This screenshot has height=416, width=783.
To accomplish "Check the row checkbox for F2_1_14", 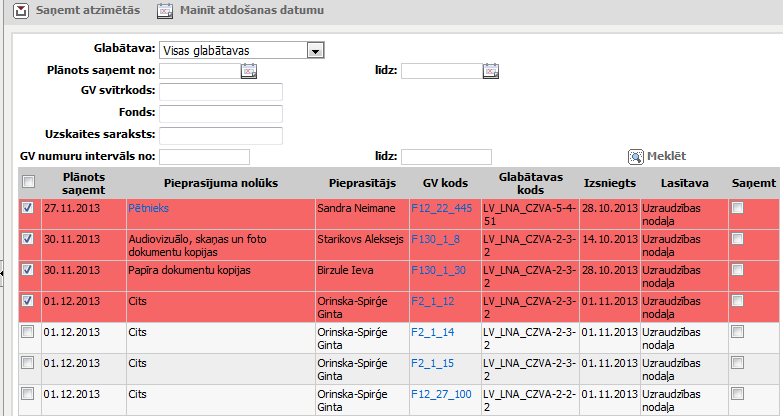I will (28, 331).
